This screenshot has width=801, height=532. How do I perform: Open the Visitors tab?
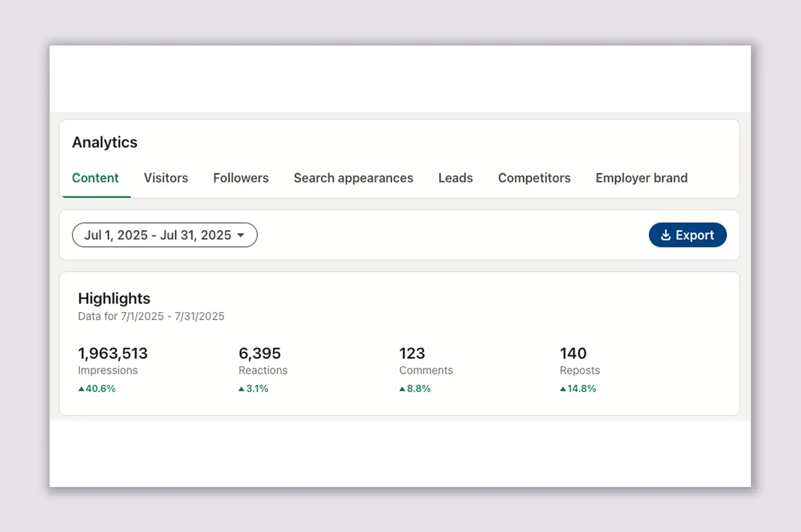tap(166, 178)
